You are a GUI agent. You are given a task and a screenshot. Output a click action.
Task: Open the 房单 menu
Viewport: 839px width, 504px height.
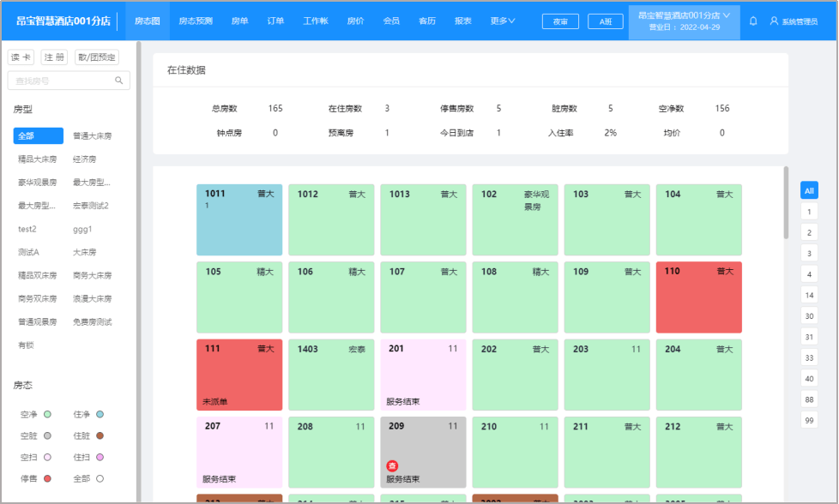pos(239,21)
